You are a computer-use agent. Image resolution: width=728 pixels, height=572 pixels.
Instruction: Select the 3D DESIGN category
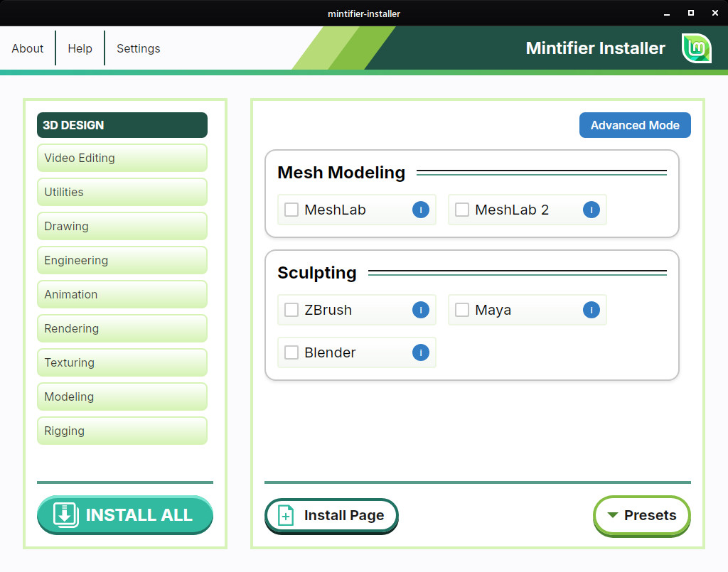[x=122, y=125]
